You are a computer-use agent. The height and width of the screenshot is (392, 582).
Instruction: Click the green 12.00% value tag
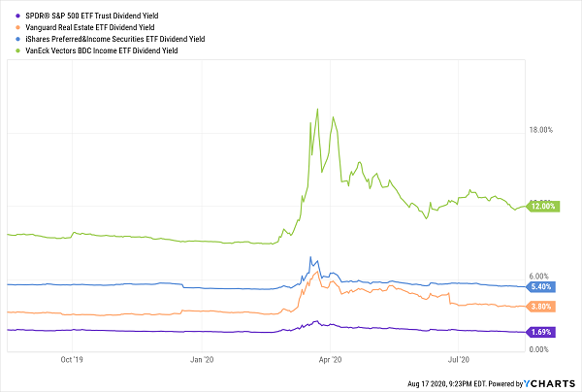(x=542, y=206)
